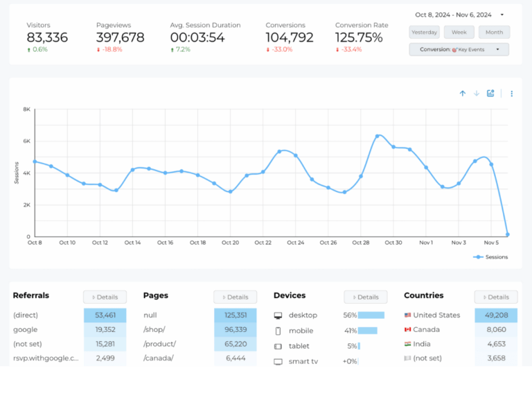Click the Canada country label
This screenshot has width=532, height=409.
426,329
